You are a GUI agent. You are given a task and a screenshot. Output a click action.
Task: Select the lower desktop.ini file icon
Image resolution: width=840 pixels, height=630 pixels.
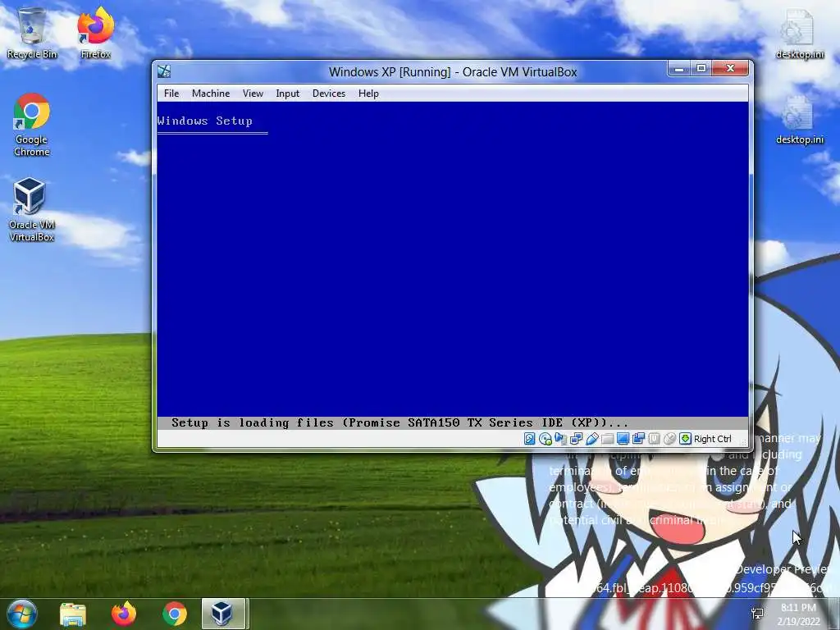tap(799, 120)
